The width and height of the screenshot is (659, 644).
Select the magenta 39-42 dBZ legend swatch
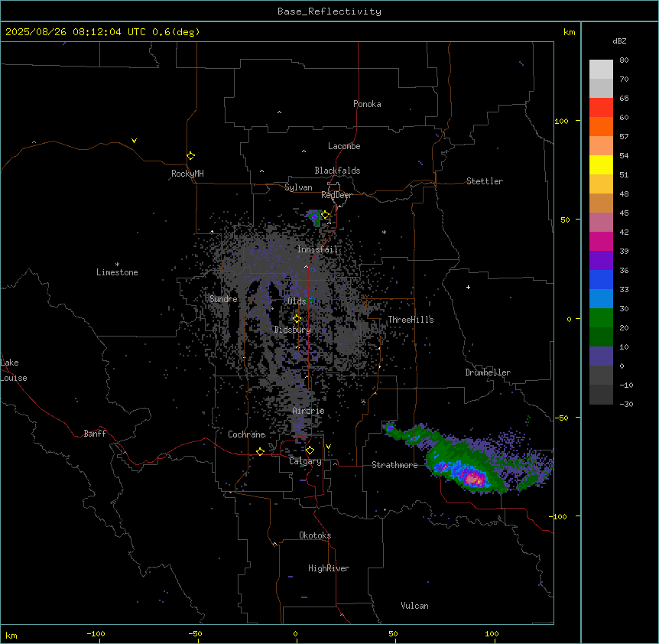point(601,241)
